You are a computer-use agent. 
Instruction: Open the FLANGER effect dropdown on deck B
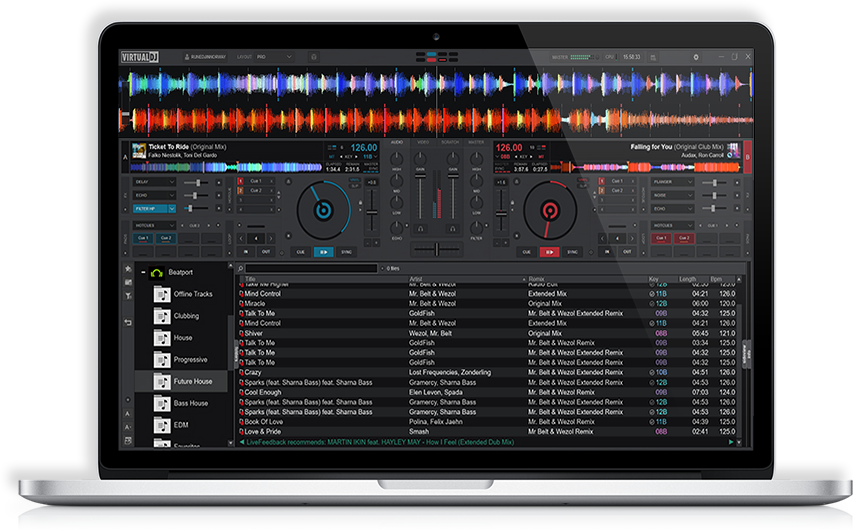[x=690, y=182]
